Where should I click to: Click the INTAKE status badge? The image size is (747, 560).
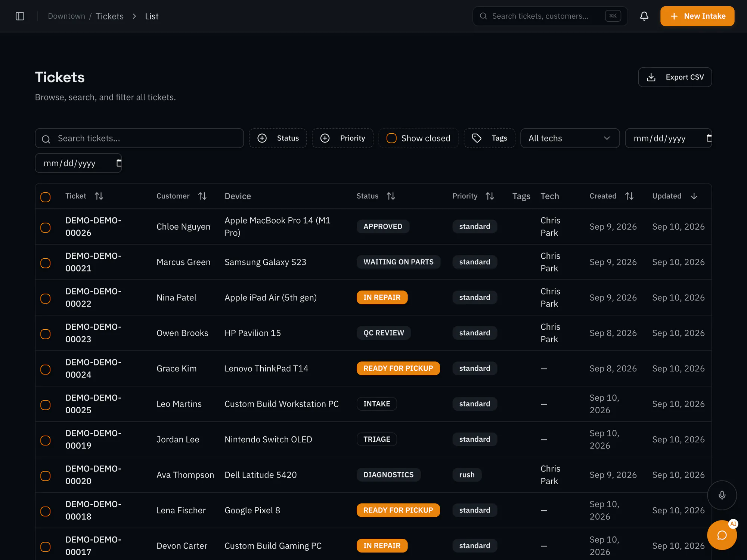click(376, 404)
